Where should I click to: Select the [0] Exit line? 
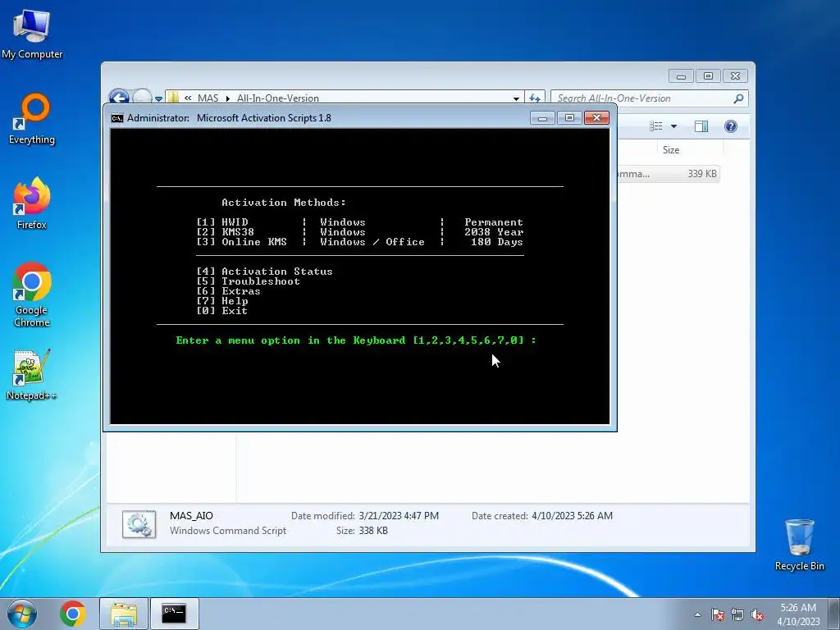pyautogui.click(x=221, y=311)
